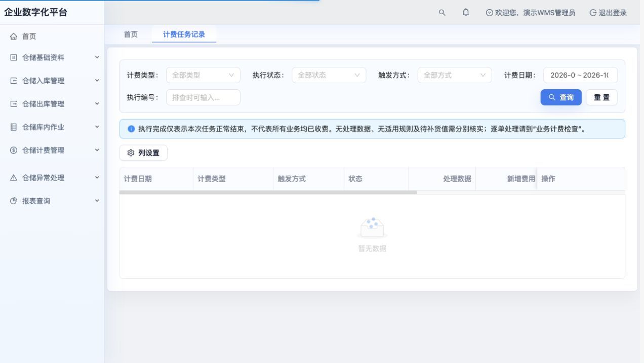Expand 仓储库内作业 menu chevron

point(97,127)
